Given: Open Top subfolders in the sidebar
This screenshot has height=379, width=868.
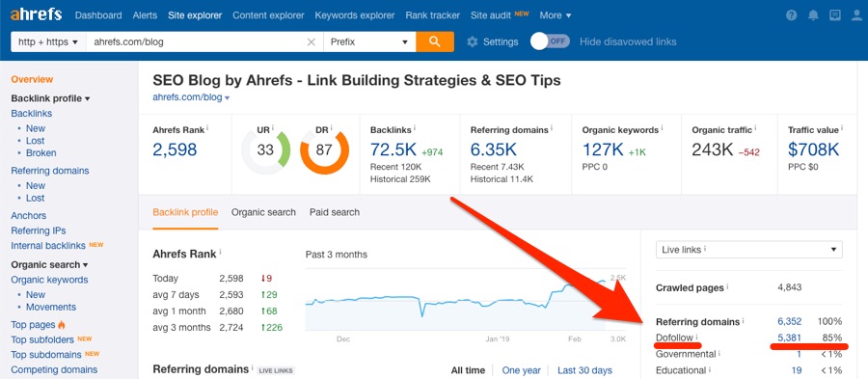Looking at the screenshot, I should (x=42, y=339).
